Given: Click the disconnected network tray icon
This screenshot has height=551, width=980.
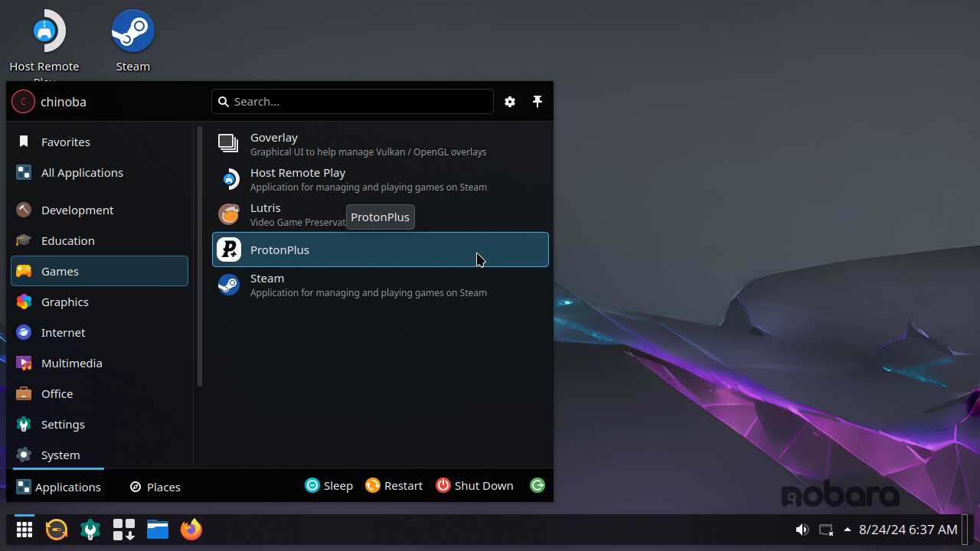Looking at the screenshot, I should point(825,530).
